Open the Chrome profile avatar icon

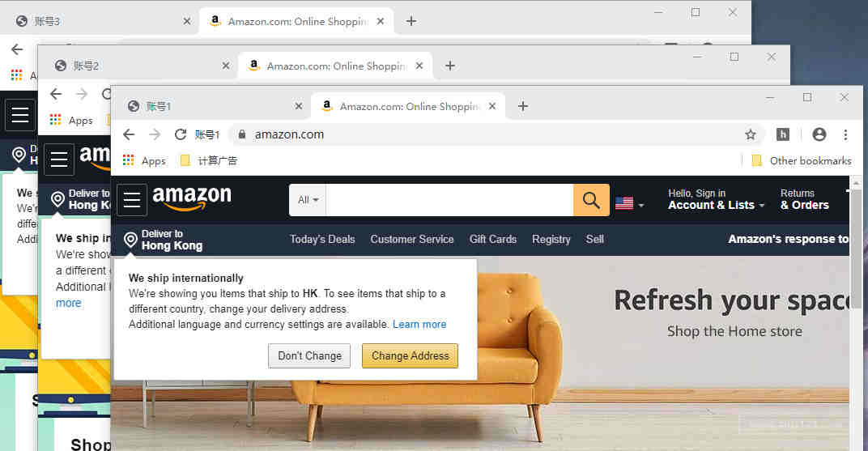[x=819, y=134]
